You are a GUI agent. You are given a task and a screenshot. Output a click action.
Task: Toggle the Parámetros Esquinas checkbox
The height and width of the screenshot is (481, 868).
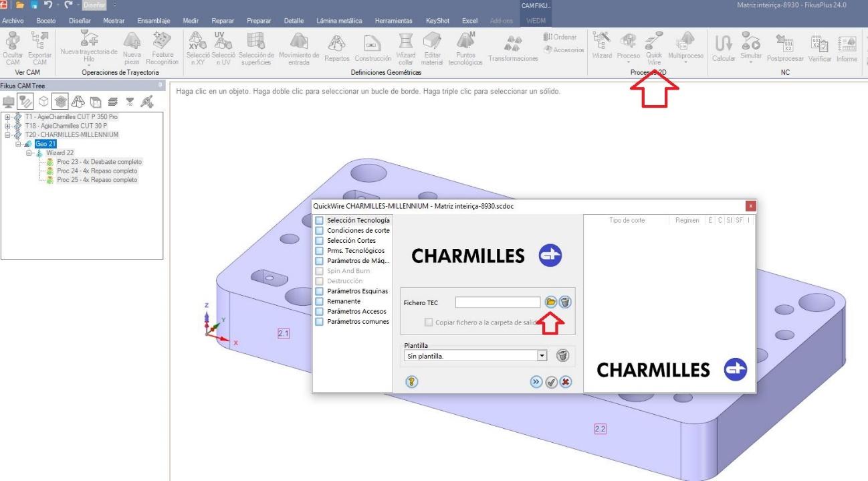320,291
